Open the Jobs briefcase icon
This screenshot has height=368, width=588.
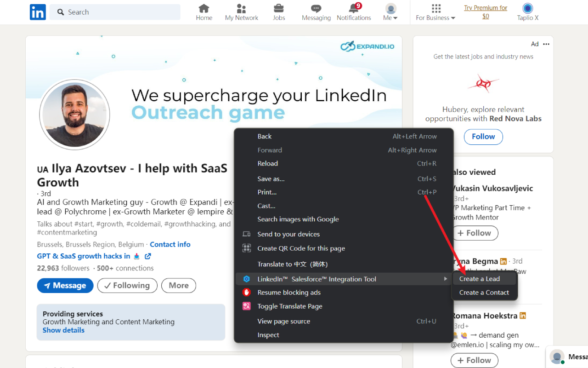pos(279,8)
